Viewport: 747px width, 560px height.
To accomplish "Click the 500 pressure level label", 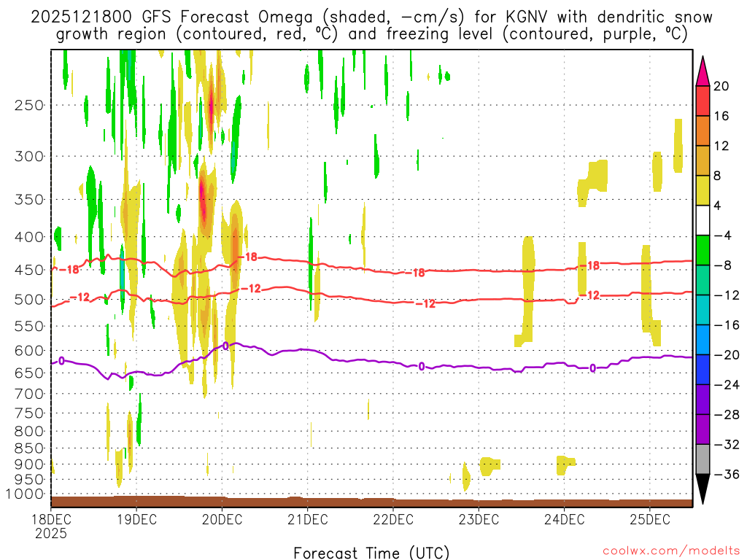I will (29, 300).
